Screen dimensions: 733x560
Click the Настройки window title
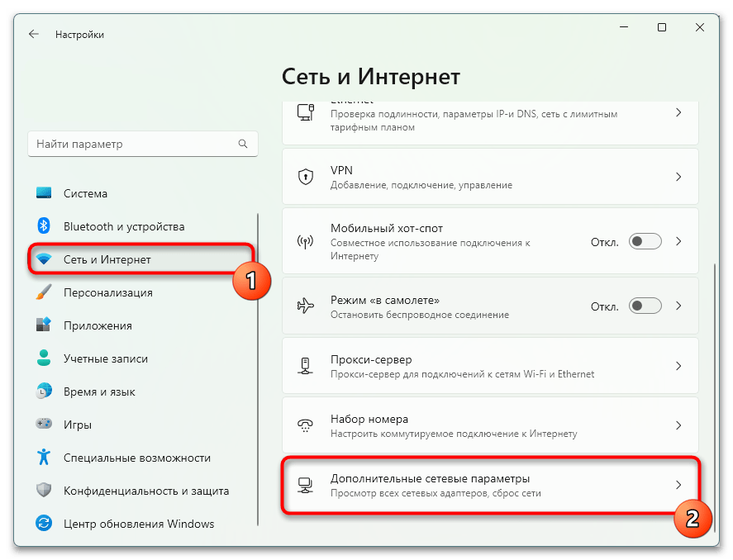click(x=79, y=35)
